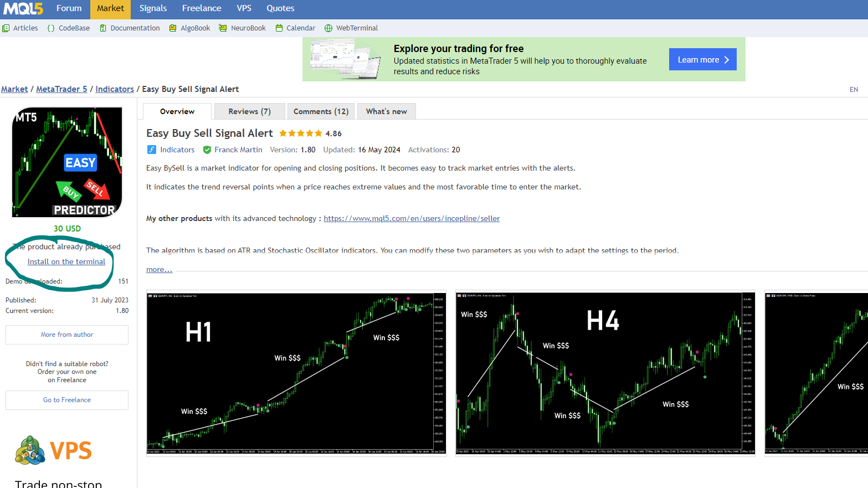868x488 pixels.
Task: Click the Documentation link
Action: click(135, 28)
